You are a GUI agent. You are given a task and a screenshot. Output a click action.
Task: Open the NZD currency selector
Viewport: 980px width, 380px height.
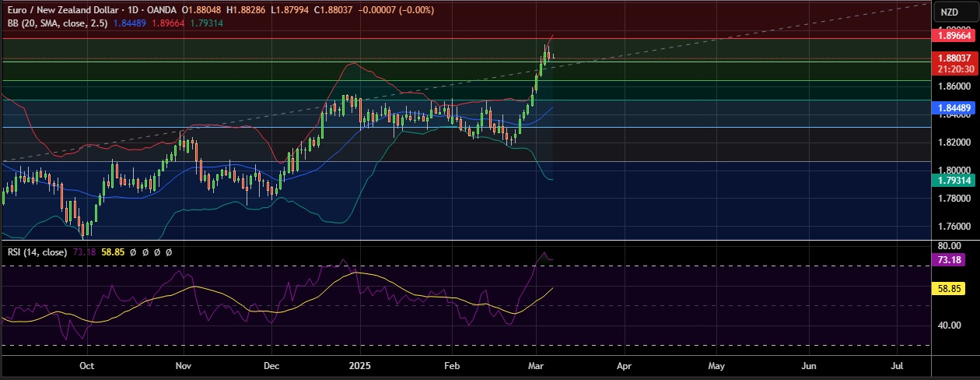pyautogui.click(x=950, y=12)
